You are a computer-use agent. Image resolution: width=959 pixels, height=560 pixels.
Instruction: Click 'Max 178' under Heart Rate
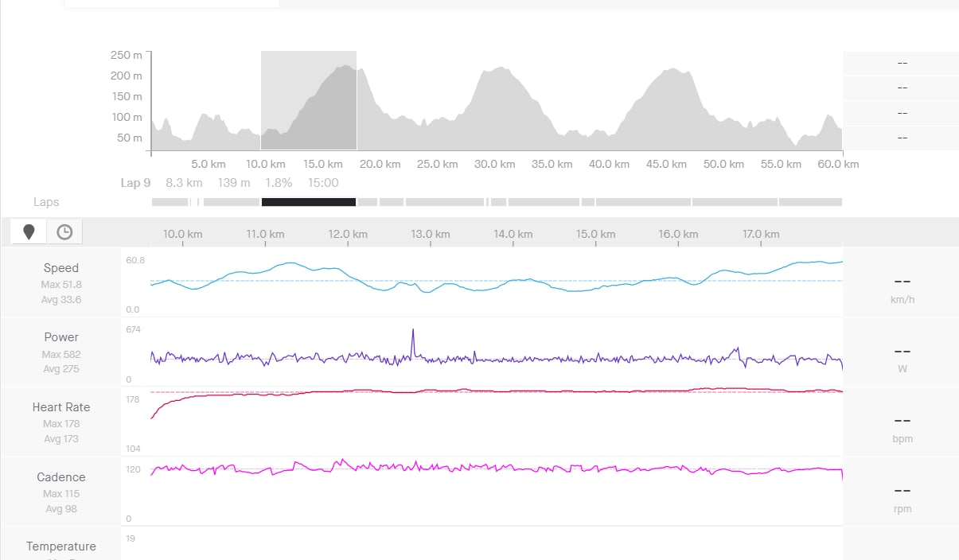(61, 424)
